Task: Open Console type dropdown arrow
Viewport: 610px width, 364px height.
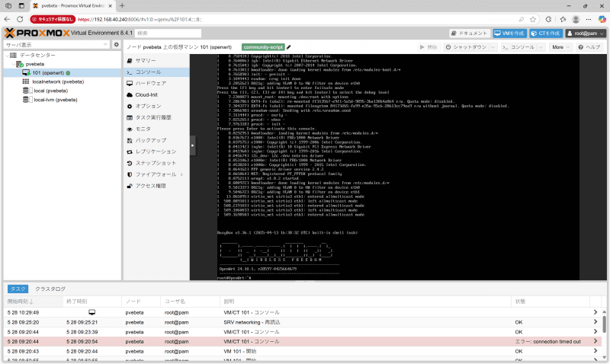Action: pyautogui.click(x=541, y=47)
